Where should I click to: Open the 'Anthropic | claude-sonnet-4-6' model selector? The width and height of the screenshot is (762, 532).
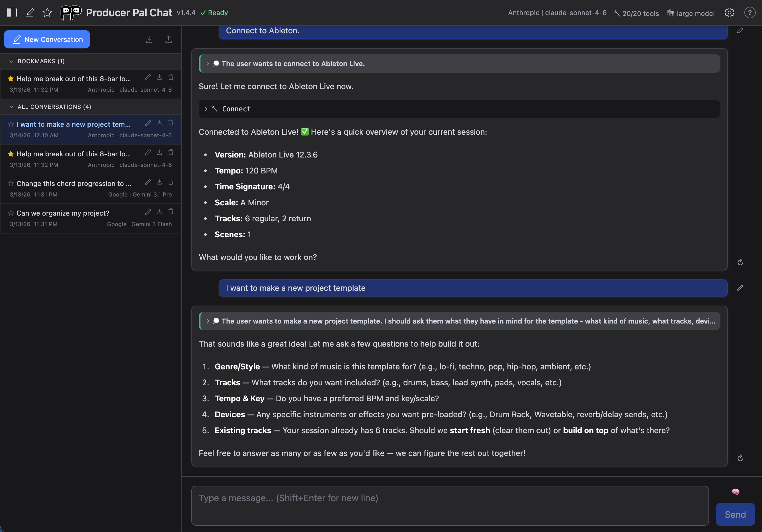(x=557, y=13)
